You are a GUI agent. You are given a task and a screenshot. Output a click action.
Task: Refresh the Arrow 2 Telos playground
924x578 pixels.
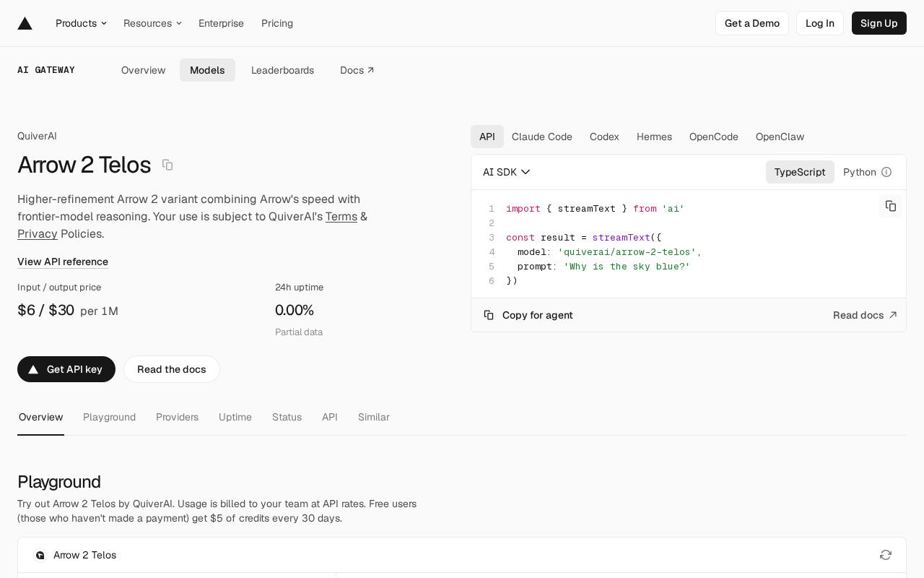tap(886, 555)
